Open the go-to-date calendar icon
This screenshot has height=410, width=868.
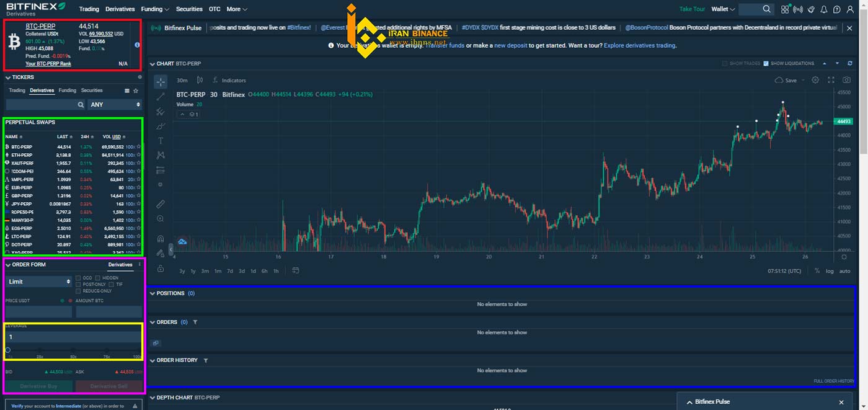coord(296,270)
